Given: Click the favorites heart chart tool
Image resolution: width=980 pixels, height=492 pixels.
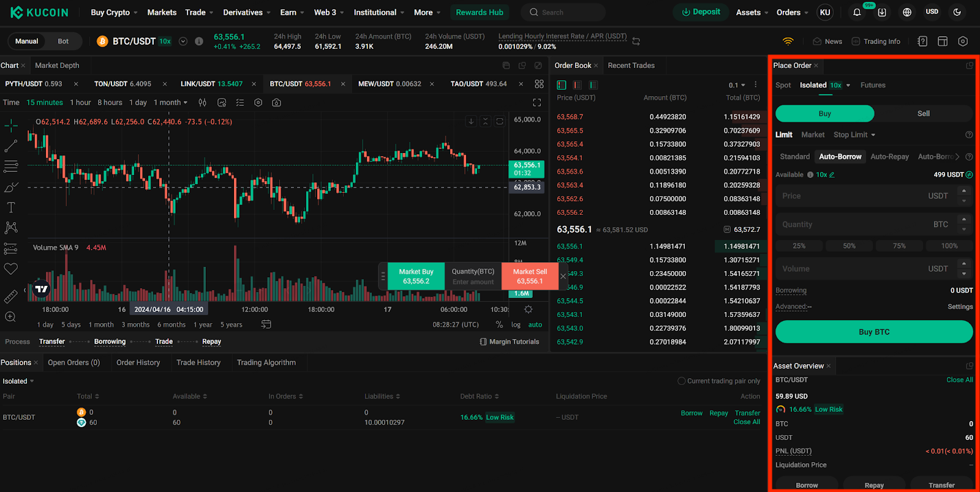Looking at the screenshot, I should (11, 269).
